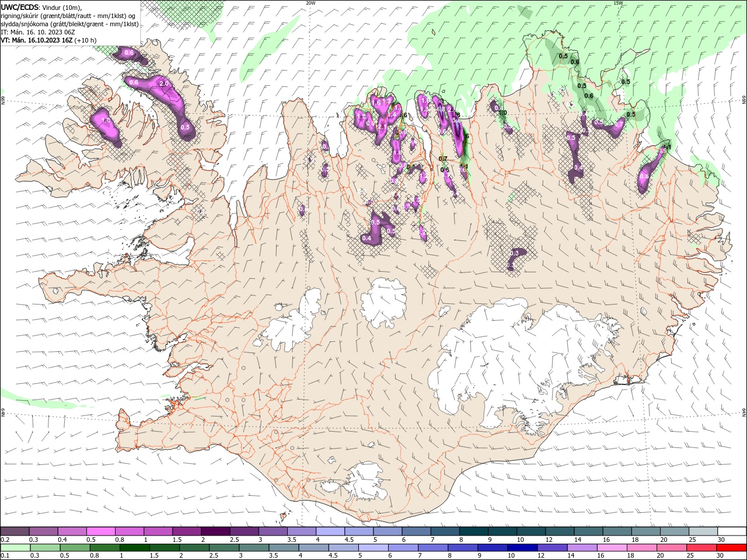This screenshot has width=747, height=560.
Task: Pick the upper legend swatch starting at 0.4
Action: coord(72,531)
